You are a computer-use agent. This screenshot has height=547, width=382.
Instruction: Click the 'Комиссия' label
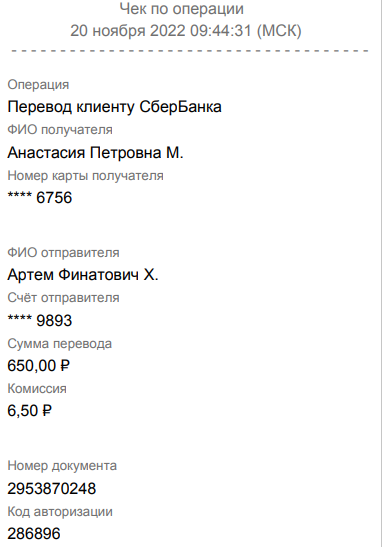[37, 389]
